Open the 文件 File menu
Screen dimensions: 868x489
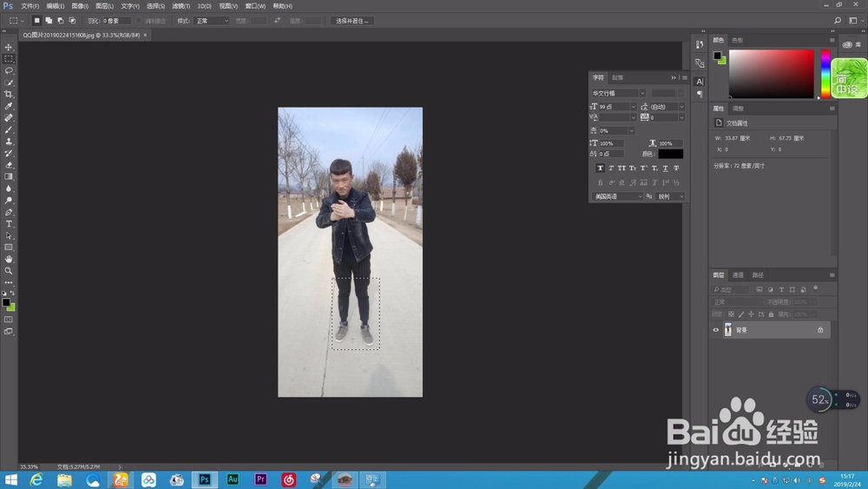pyautogui.click(x=30, y=6)
